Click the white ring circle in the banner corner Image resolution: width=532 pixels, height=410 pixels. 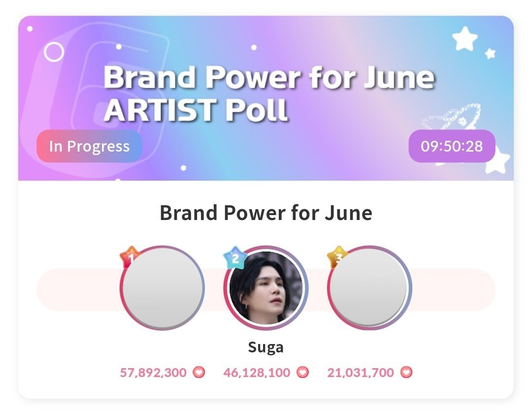(x=54, y=52)
